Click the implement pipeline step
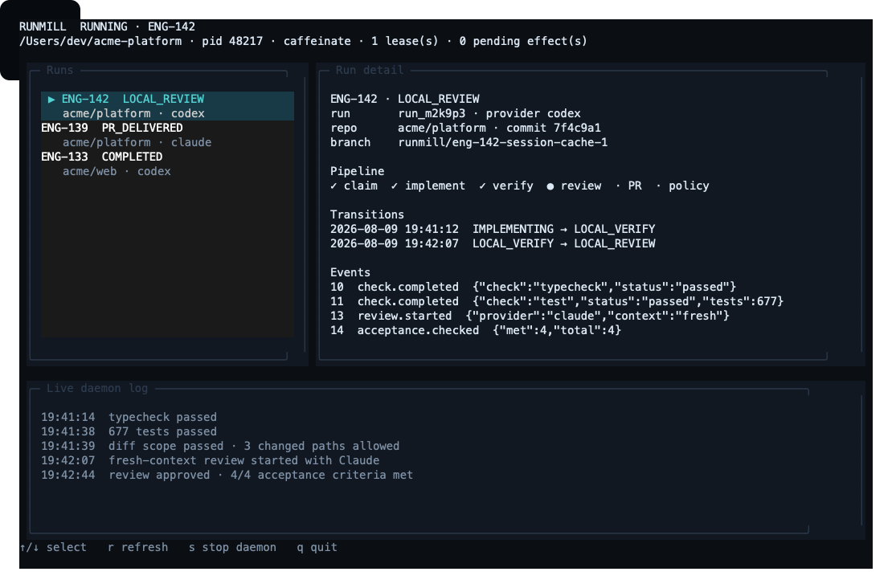 click(435, 186)
